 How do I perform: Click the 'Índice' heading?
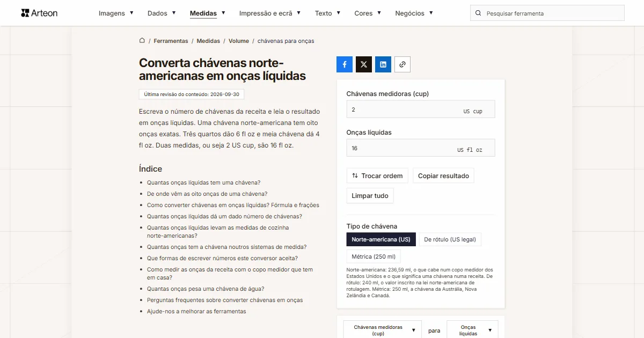point(150,168)
